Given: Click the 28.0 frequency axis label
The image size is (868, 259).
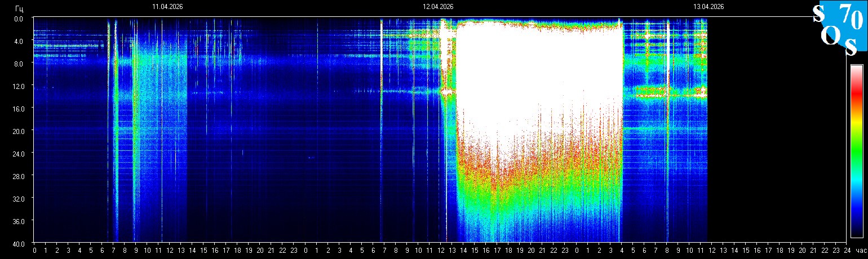Looking at the screenshot, I should coord(19,176).
